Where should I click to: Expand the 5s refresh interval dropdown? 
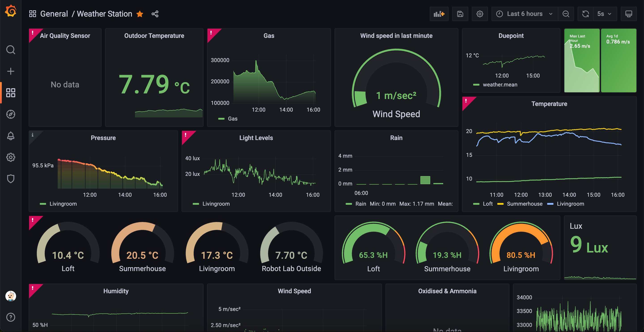[604, 14]
